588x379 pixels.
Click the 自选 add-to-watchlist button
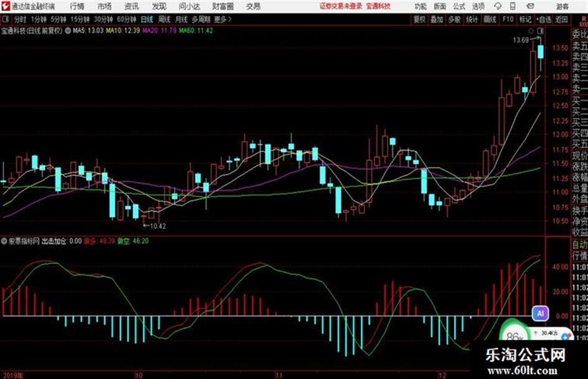(544, 19)
